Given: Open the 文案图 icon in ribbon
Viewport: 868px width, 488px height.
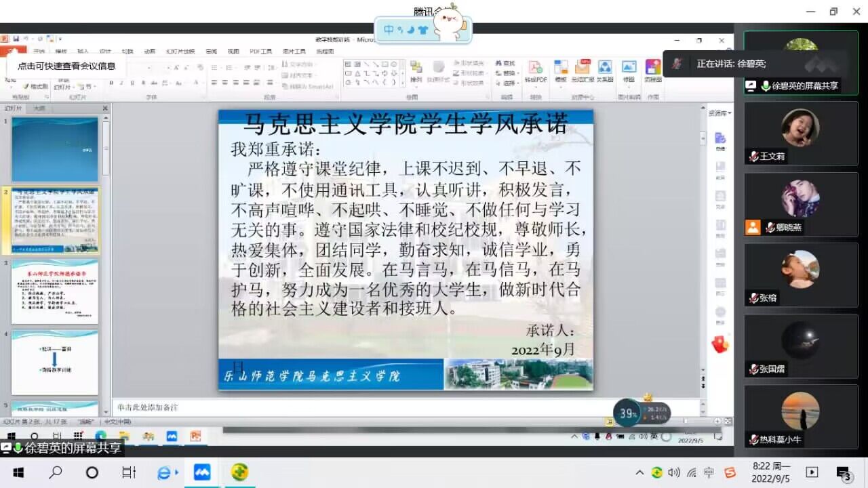Looking at the screenshot, I should pyautogui.click(x=604, y=70).
